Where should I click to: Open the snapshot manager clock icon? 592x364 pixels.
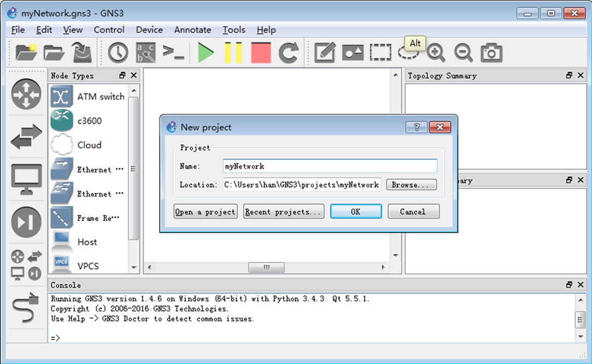[118, 52]
